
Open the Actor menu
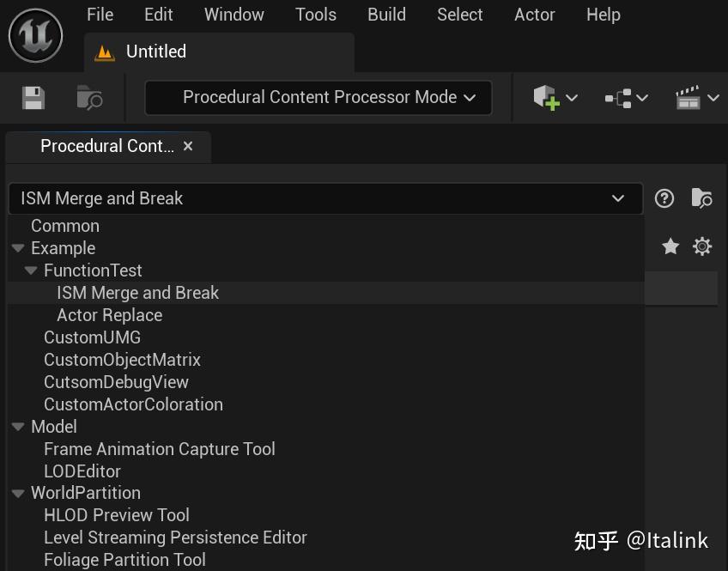click(x=534, y=15)
